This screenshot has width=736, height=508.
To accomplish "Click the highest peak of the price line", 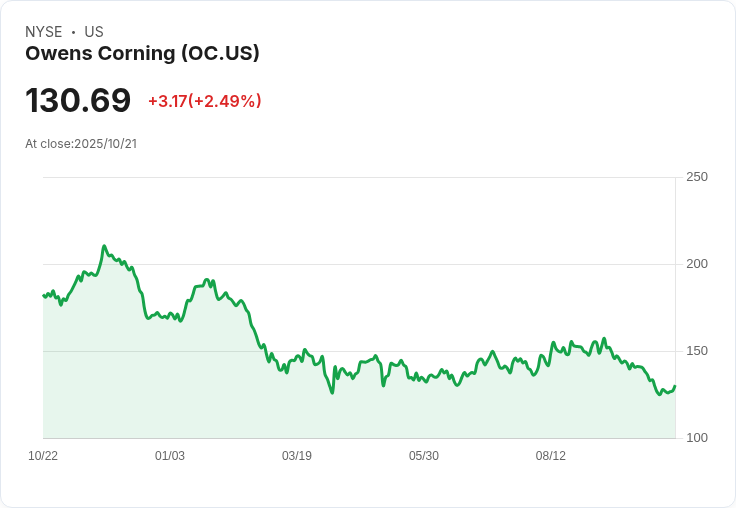I will (104, 246).
